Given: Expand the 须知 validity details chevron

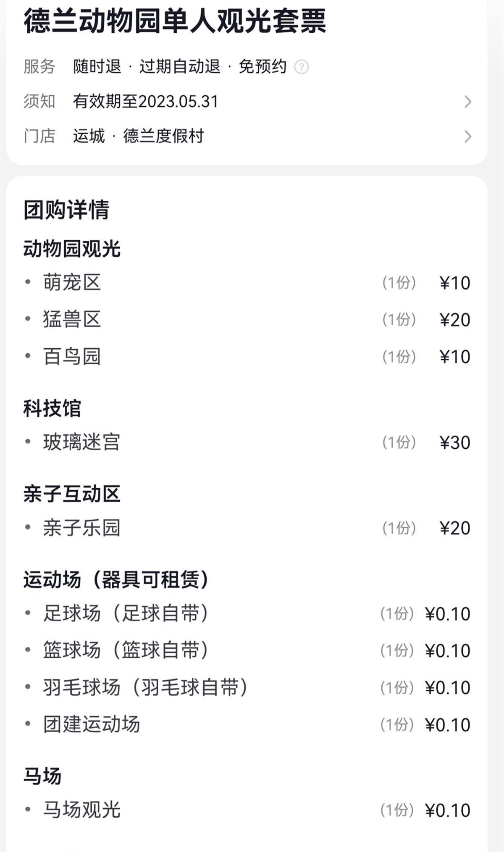Looking at the screenshot, I should pyautogui.click(x=467, y=102).
